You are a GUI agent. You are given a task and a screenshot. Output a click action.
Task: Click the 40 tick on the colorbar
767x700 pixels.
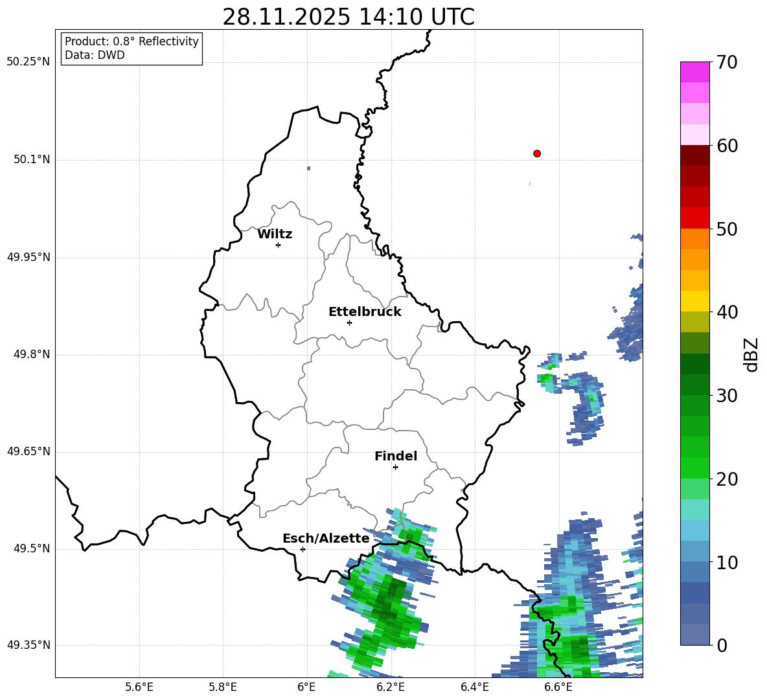tap(727, 312)
